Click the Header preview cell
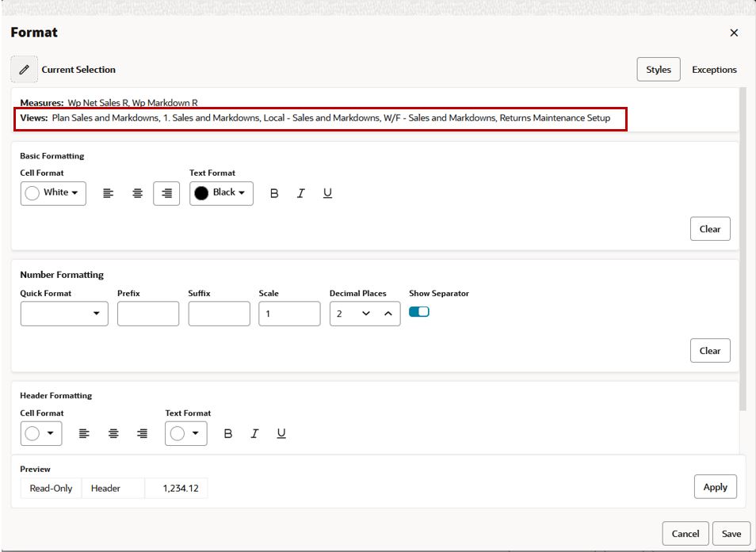This screenshot has width=756, height=552. pyautogui.click(x=113, y=489)
